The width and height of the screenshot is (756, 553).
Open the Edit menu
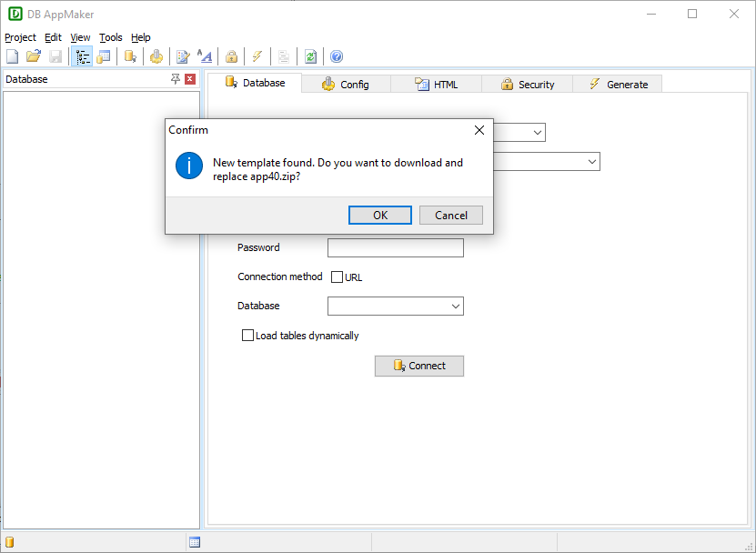(53, 37)
